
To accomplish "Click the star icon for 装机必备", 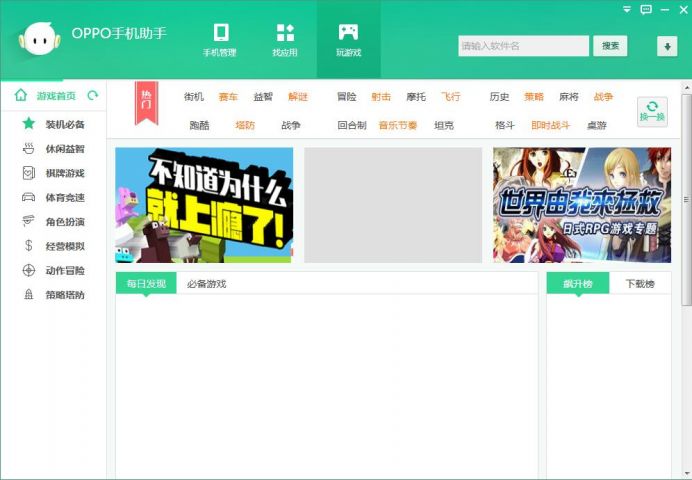I will 29,124.
